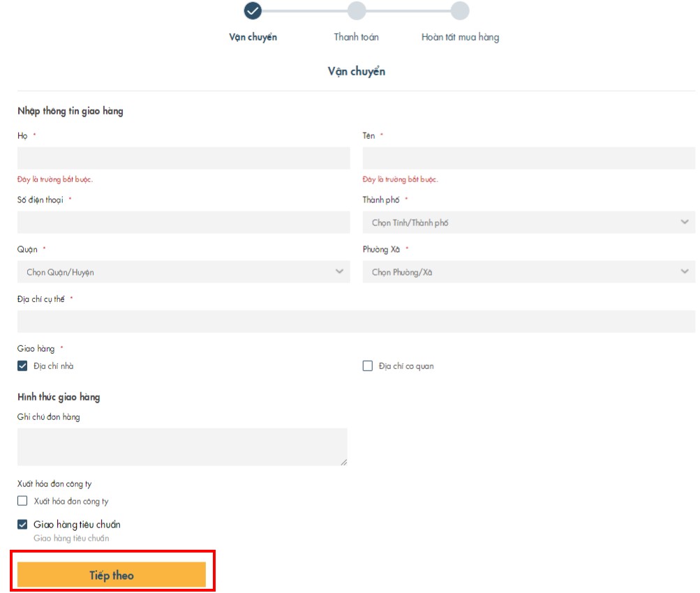Click the Tiếp theo button

pyautogui.click(x=112, y=575)
